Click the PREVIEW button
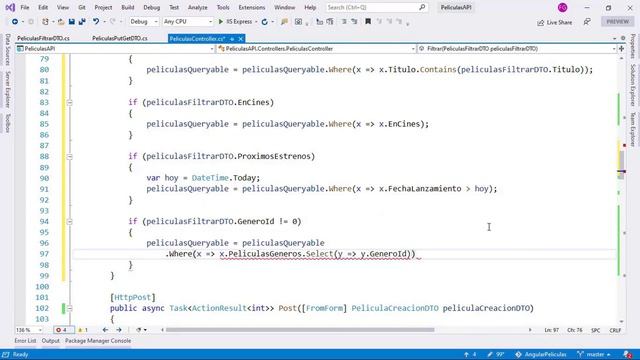This screenshot has width=640, height=360. pos(618,22)
